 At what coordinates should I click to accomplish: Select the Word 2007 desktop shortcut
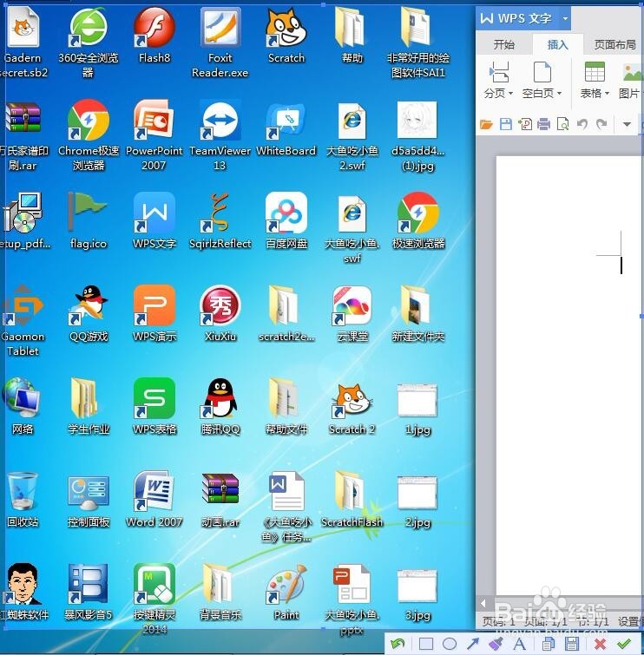click(x=154, y=499)
